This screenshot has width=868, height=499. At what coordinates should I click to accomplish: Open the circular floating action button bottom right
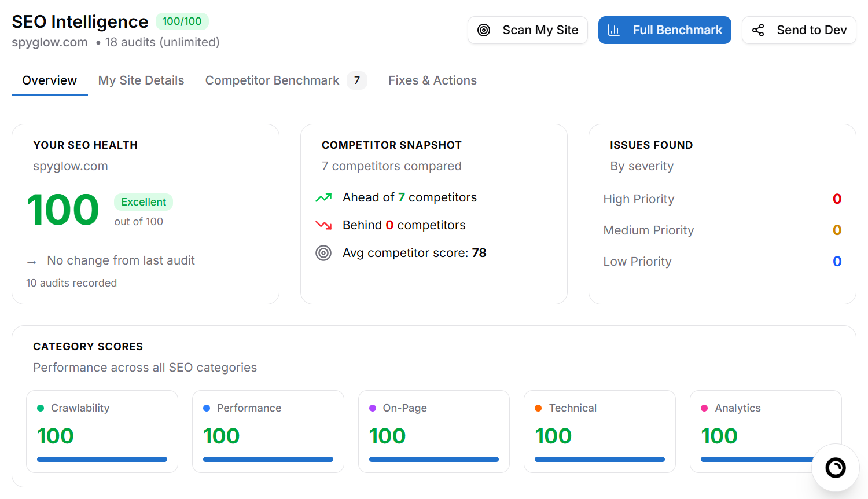point(835,468)
